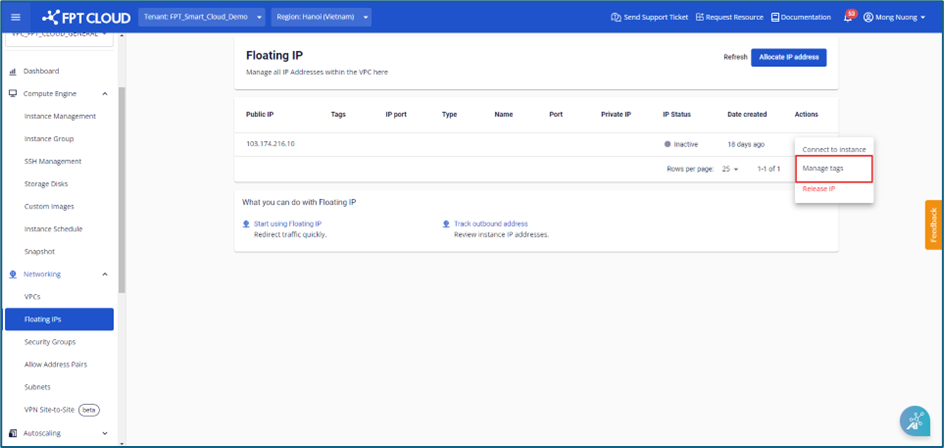Choose Release IP in actions menu
Screen dimensions: 944x448
819,188
